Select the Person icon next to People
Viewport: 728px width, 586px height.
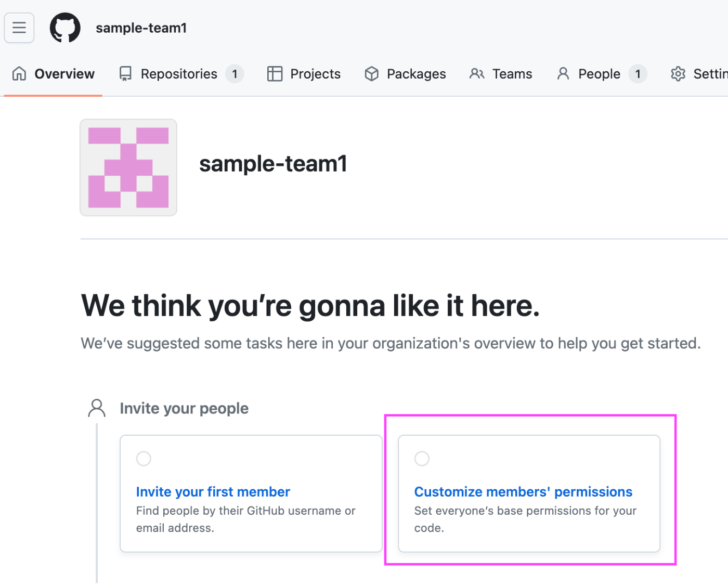coord(563,73)
